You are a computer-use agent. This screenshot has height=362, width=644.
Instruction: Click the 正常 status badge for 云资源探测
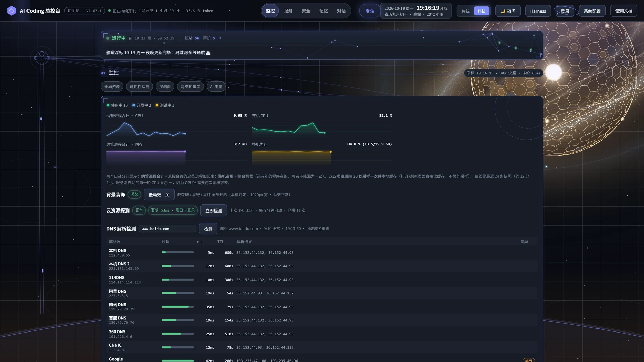click(139, 210)
